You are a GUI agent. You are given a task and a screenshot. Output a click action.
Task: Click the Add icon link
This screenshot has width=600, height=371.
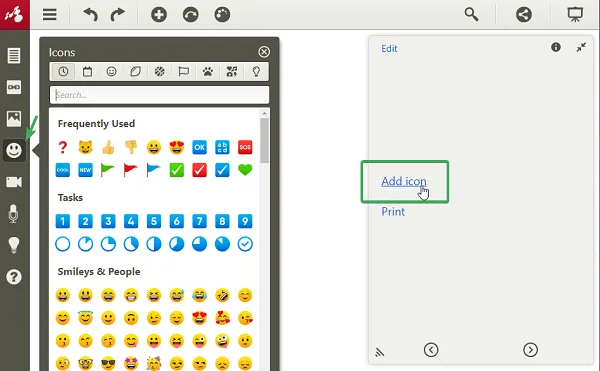pos(404,181)
